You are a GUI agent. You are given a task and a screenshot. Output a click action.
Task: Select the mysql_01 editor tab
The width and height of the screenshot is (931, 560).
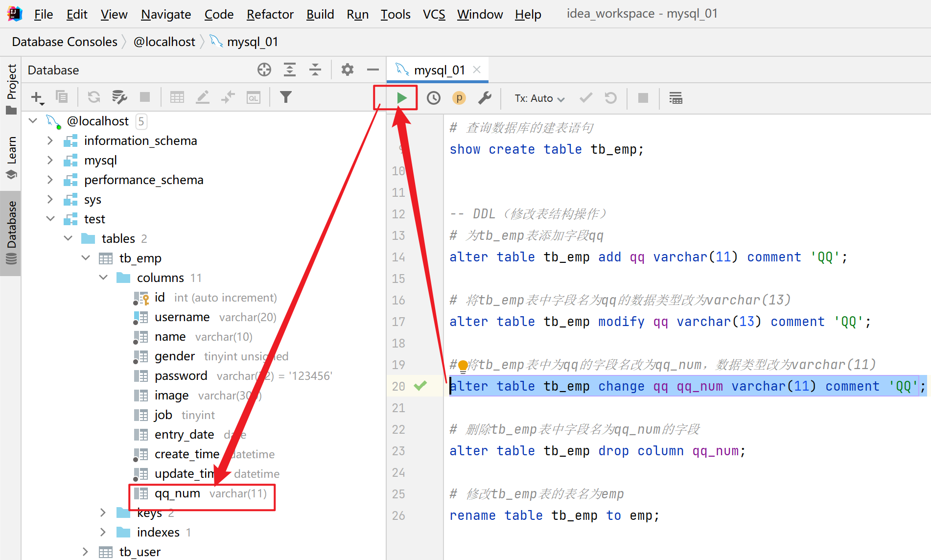tap(439, 70)
